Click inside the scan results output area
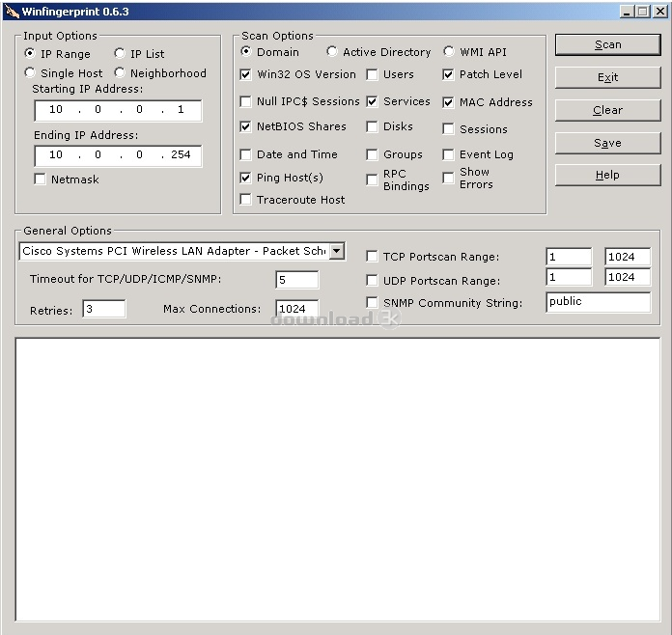 (338, 479)
